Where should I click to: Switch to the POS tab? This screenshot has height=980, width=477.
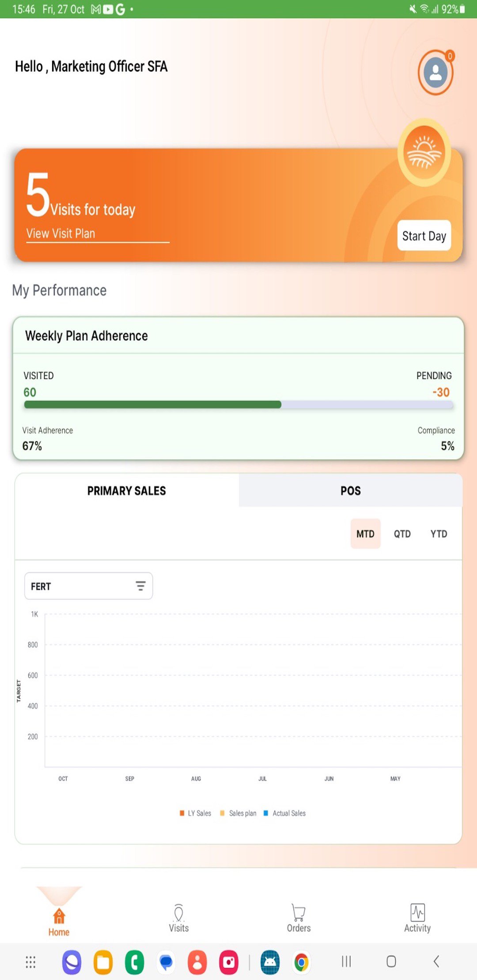pyautogui.click(x=351, y=490)
